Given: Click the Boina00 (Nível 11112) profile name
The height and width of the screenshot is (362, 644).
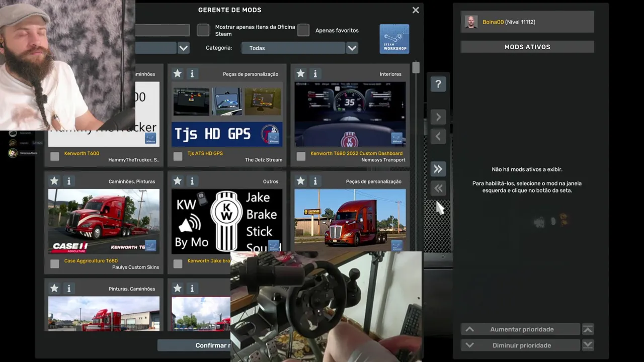Looking at the screenshot, I should click(509, 22).
